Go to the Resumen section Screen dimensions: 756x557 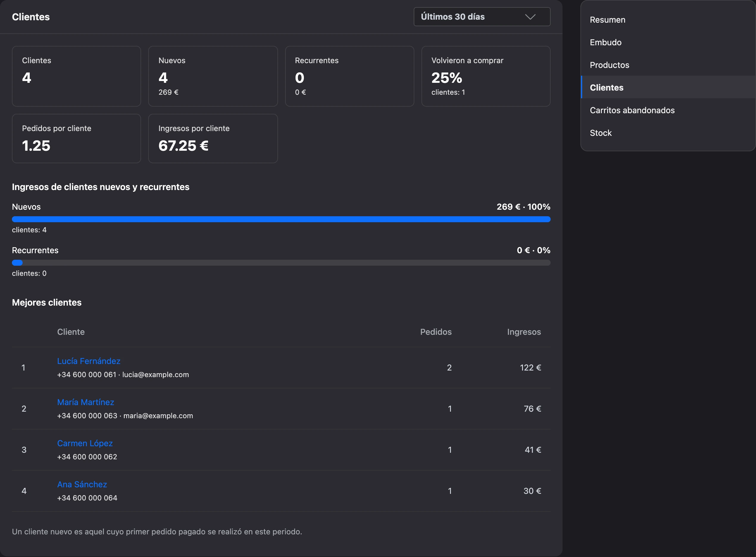(668, 20)
